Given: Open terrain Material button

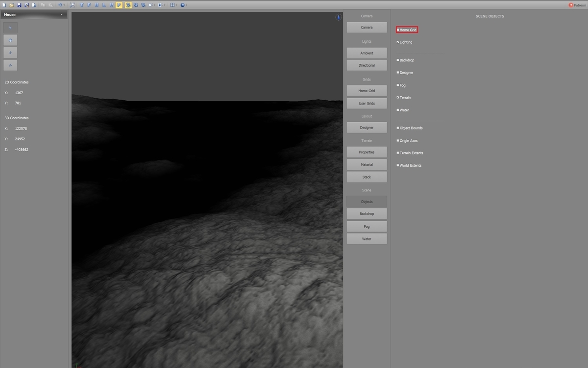Looking at the screenshot, I should click(367, 165).
